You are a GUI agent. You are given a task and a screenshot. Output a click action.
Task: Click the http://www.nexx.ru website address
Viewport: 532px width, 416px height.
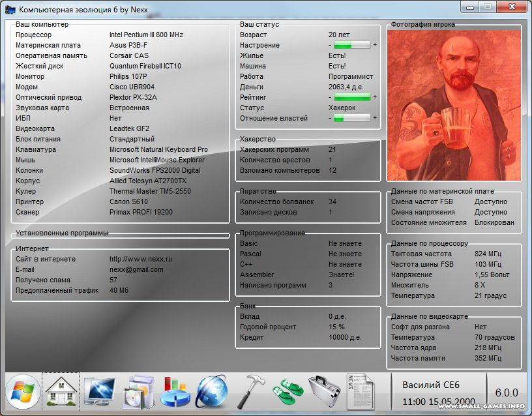[x=140, y=259]
